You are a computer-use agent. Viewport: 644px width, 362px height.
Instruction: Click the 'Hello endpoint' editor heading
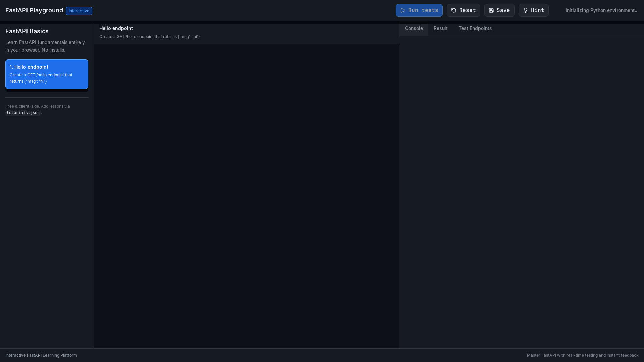pyautogui.click(x=116, y=28)
